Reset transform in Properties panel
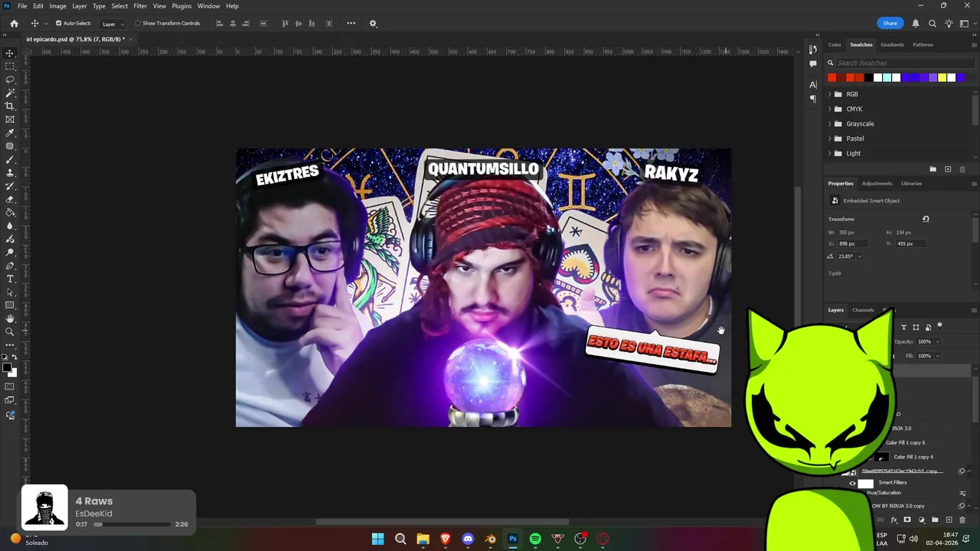The height and width of the screenshot is (551, 980). pyautogui.click(x=926, y=219)
